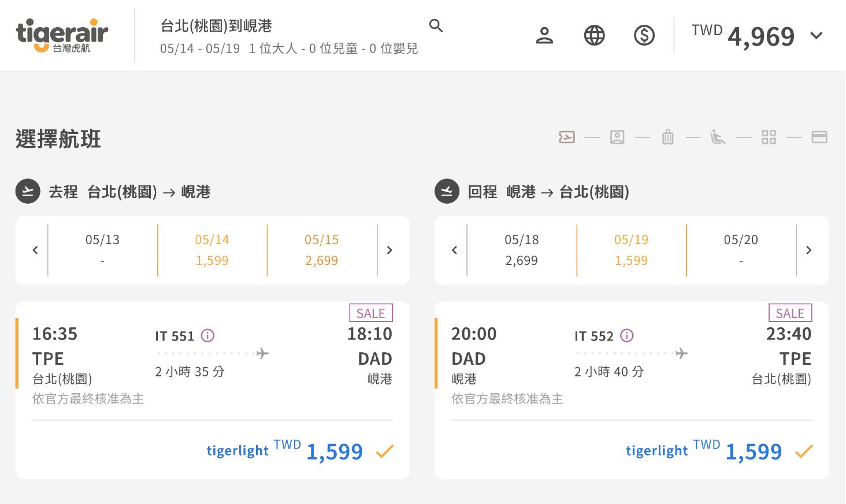
Task: Click the trip search summary 台北(桃園)到峴港
Action: pyautogui.click(x=216, y=26)
